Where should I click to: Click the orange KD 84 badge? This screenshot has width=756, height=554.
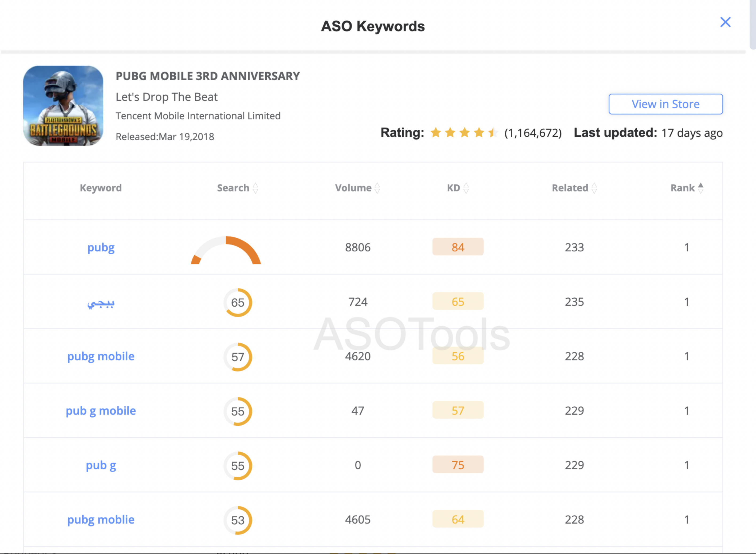[x=458, y=247]
